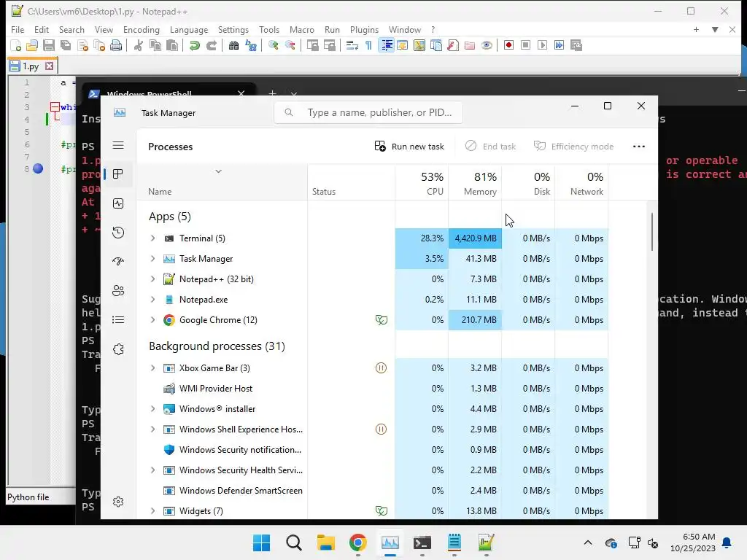Expand the Google Chrome (12) process group
Screen dimensions: 747x560
click(153, 320)
